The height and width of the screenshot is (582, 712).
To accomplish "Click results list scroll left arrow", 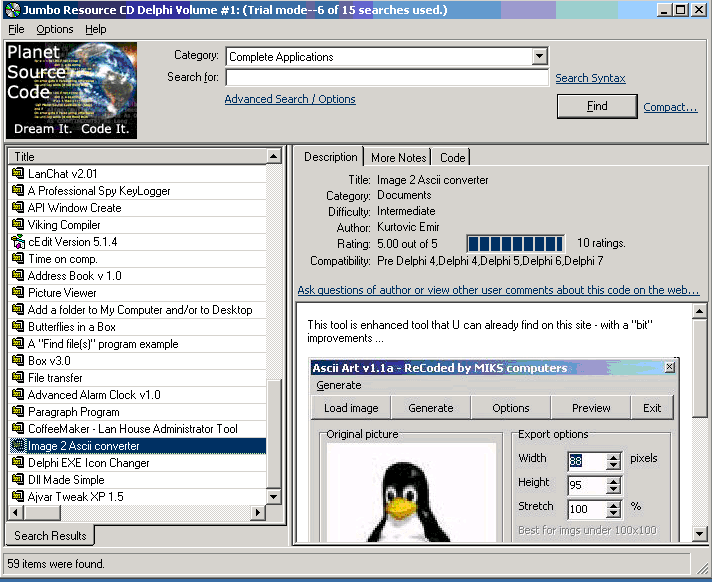I will (x=16, y=513).
